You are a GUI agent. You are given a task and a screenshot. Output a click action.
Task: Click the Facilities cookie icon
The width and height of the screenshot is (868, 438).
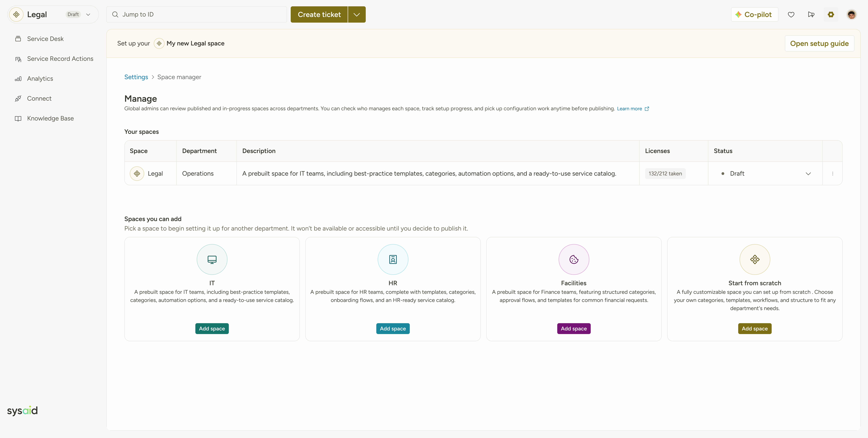coord(573,259)
